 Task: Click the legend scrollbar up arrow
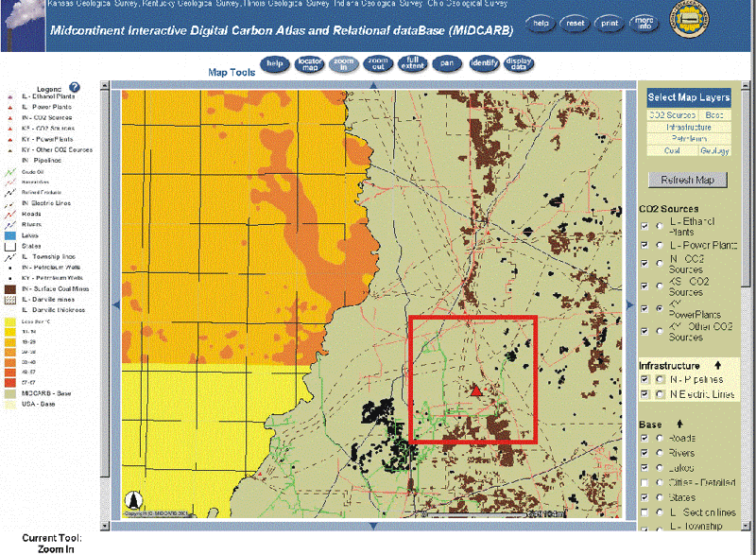point(105,85)
